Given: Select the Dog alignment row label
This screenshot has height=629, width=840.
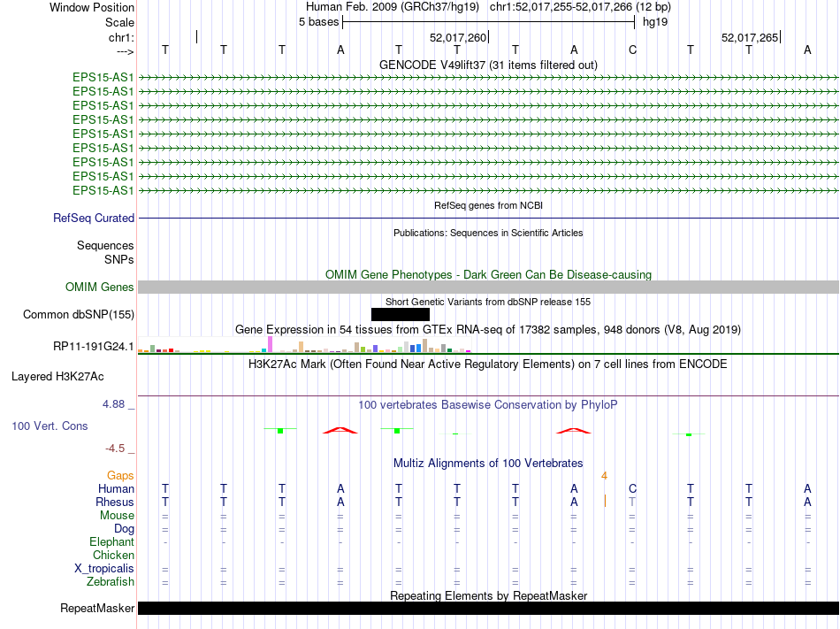Looking at the screenshot, I should click(124, 529).
